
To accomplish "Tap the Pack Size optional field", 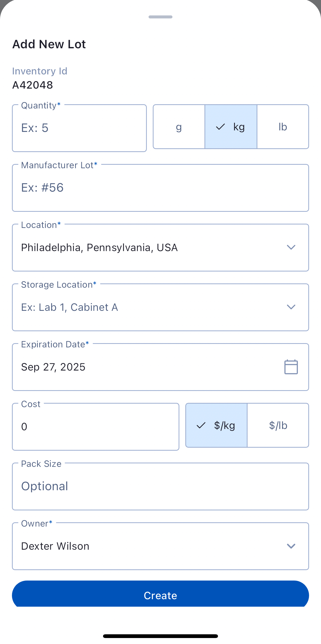I will [160, 486].
